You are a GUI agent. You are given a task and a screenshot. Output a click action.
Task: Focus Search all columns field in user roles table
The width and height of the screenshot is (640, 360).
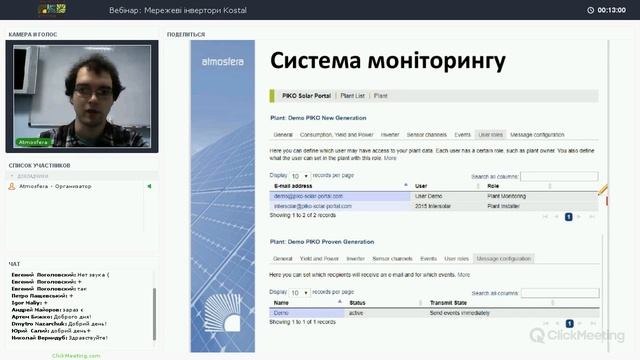click(559, 176)
